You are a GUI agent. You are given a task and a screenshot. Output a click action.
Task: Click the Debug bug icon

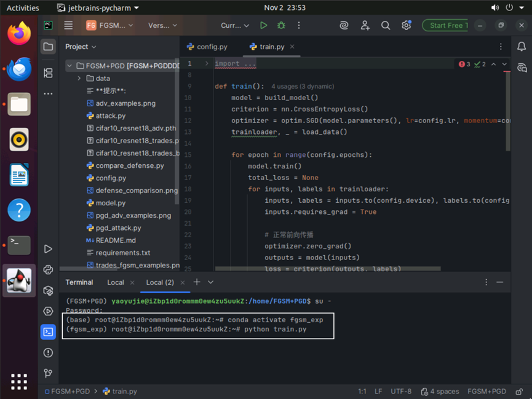pos(281,25)
